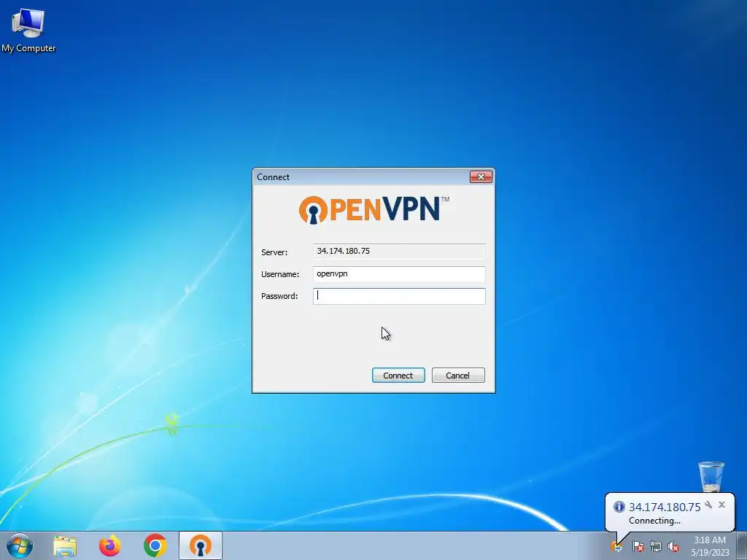This screenshot has width=747, height=560.
Task: Select OpenVPN taskbar button
Action: (201, 545)
